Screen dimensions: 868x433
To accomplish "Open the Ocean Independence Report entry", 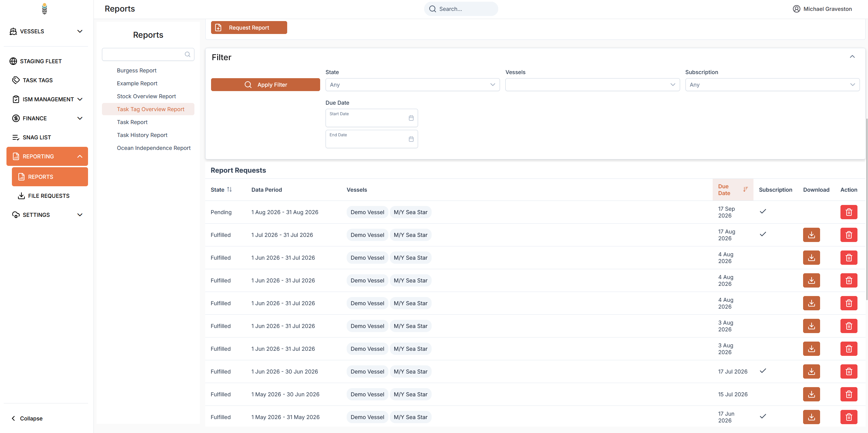I will pos(154,148).
